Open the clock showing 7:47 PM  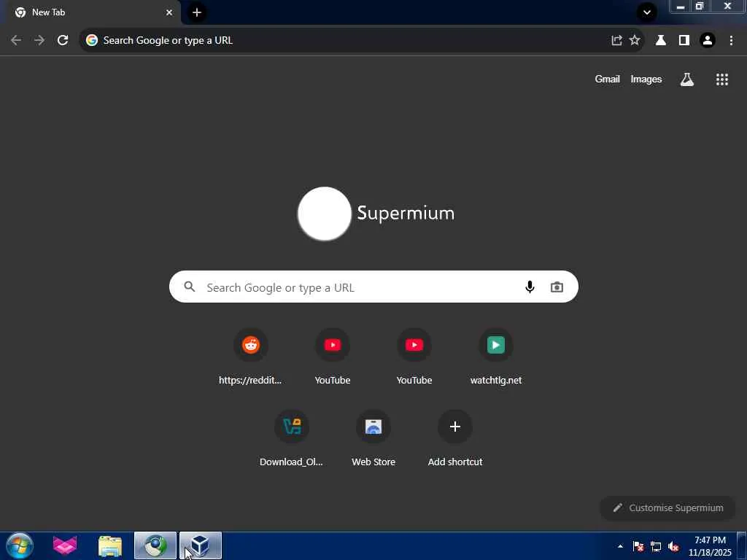coord(710,546)
